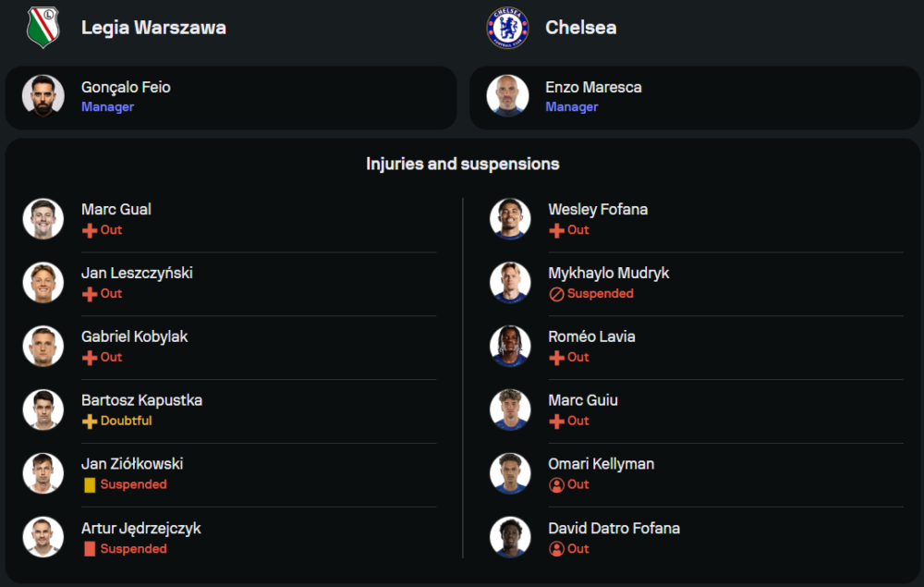Select the Legia Warszawa team name
Viewport: 924px width, 587px height.
point(153,28)
